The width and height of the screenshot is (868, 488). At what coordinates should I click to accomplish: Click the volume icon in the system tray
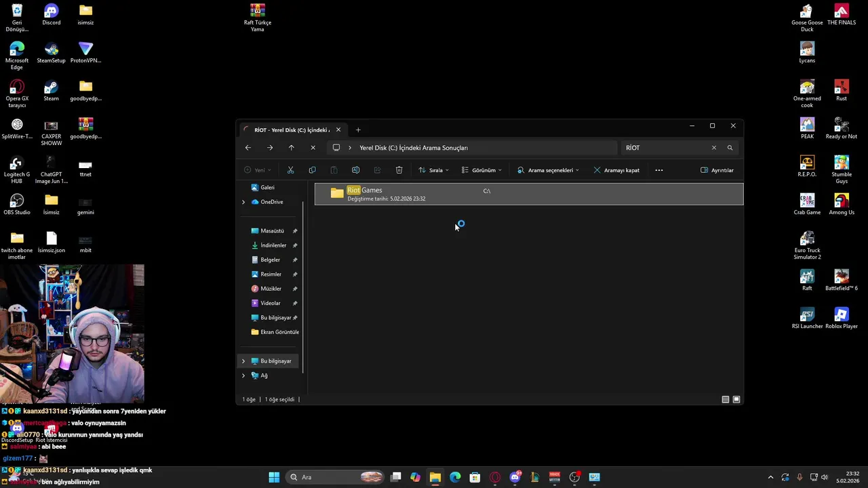pos(825,477)
